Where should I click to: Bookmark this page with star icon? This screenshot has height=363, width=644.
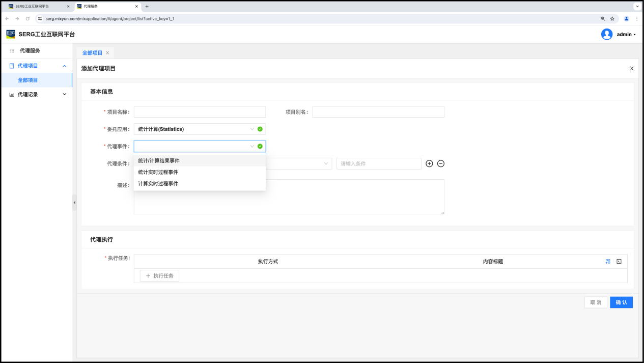coord(612,18)
